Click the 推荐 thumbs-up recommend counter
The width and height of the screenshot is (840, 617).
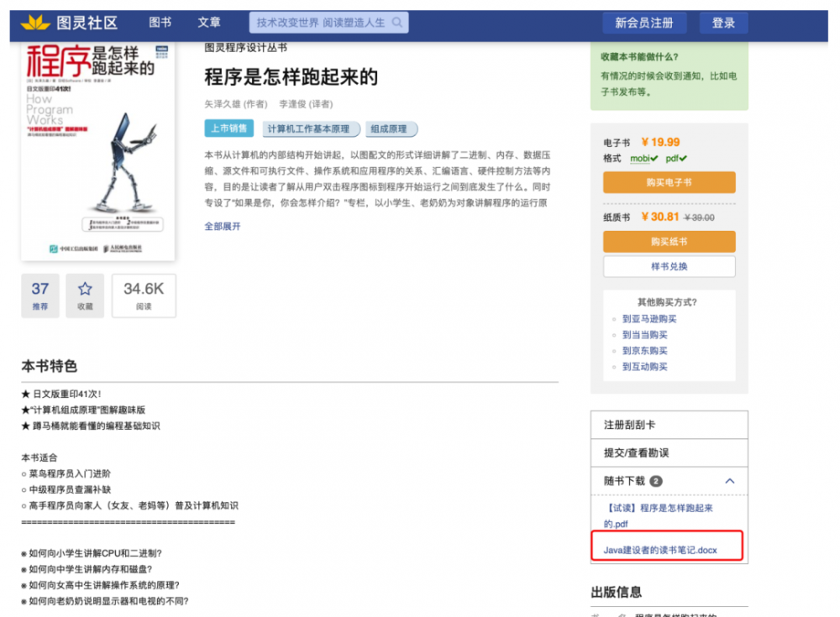tap(39, 295)
